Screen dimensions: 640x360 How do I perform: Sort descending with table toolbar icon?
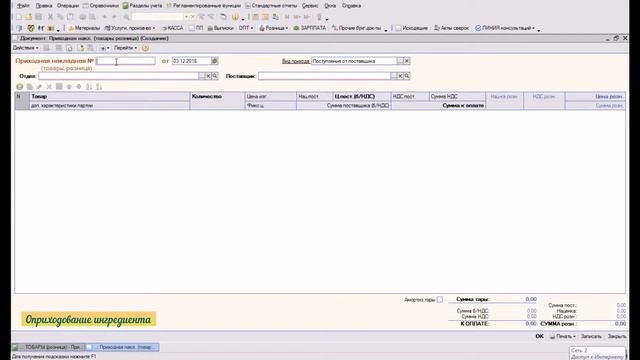pos(99,87)
